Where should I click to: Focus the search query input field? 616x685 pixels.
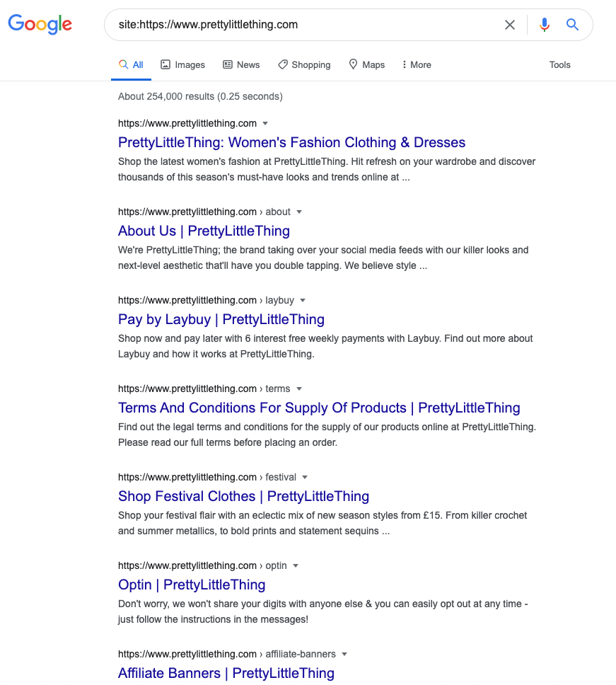point(306,25)
